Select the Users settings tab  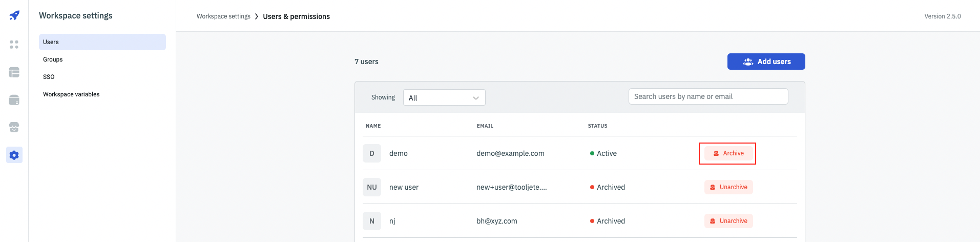point(102,42)
